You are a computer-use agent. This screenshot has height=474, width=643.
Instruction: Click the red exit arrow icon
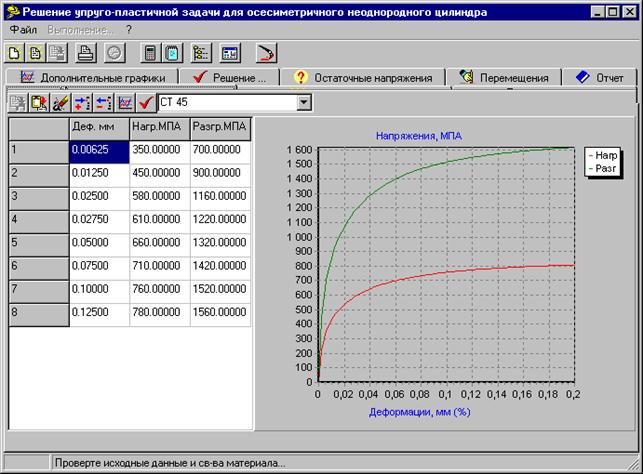coord(266,52)
